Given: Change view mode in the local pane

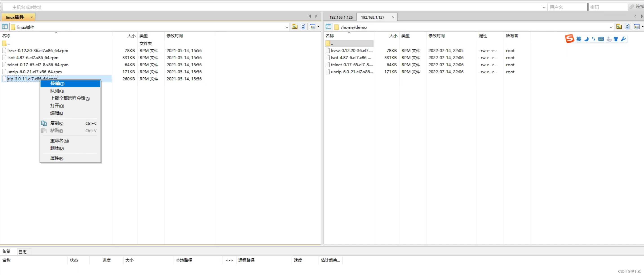Looking at the screenshot, I should tap(313, 26).
